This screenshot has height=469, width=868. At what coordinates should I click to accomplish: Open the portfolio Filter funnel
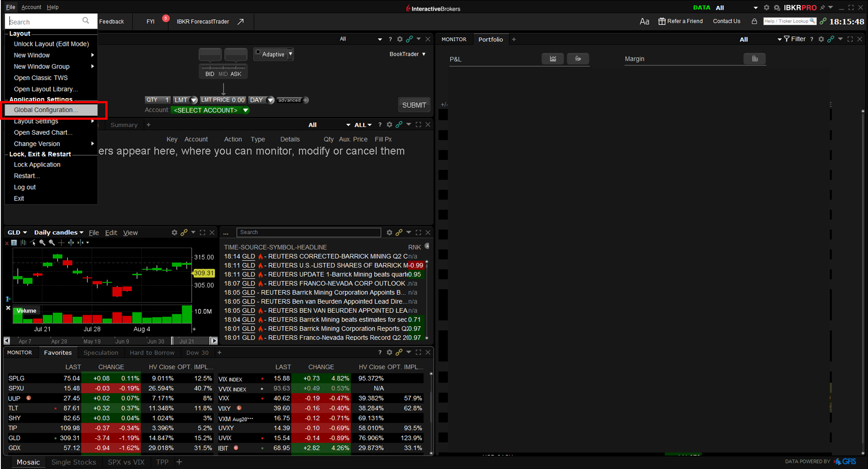click(786, 39)
